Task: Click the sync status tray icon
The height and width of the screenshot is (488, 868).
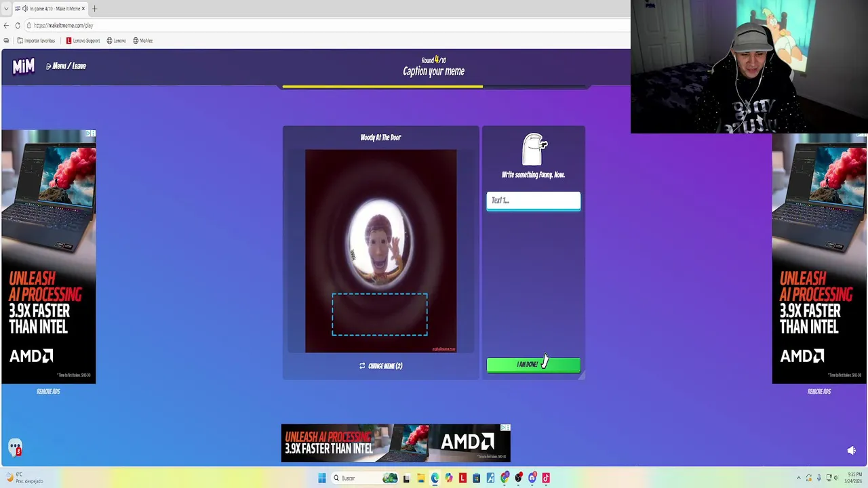Action: (809, 478)
